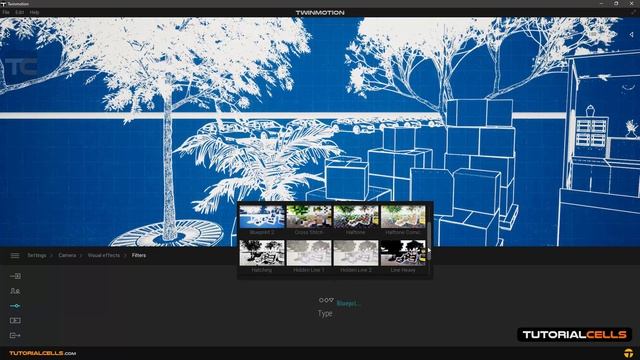Choose the Line Heavy filter thumbnail
This screenshot has width=640, height=360.
pyautogui.click(x=403, y=253)
